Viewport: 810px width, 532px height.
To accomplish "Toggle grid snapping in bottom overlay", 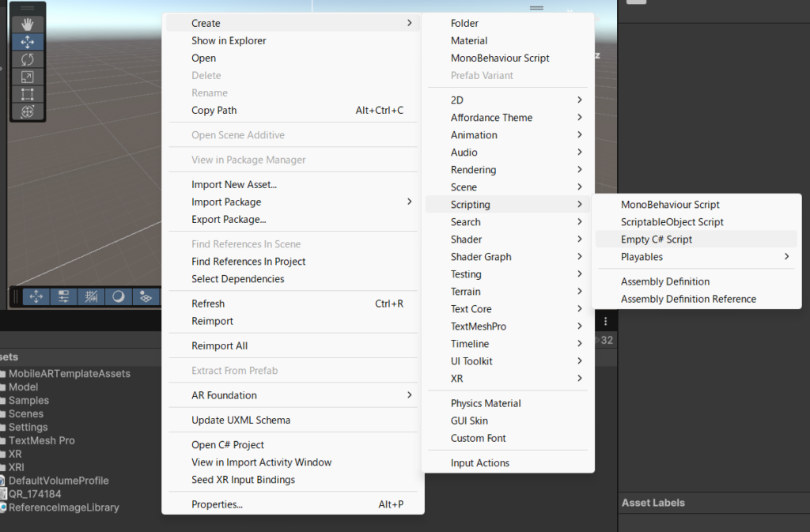I will [x=91, y=296].
